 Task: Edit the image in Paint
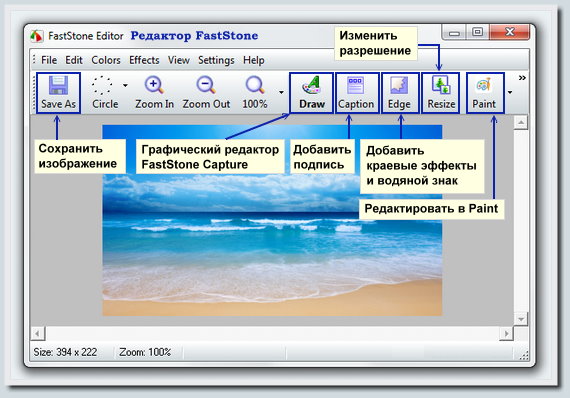485,93
